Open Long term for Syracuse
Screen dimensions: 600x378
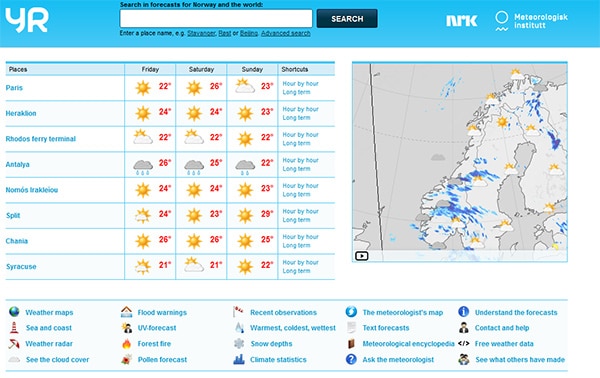click(296, 271)
